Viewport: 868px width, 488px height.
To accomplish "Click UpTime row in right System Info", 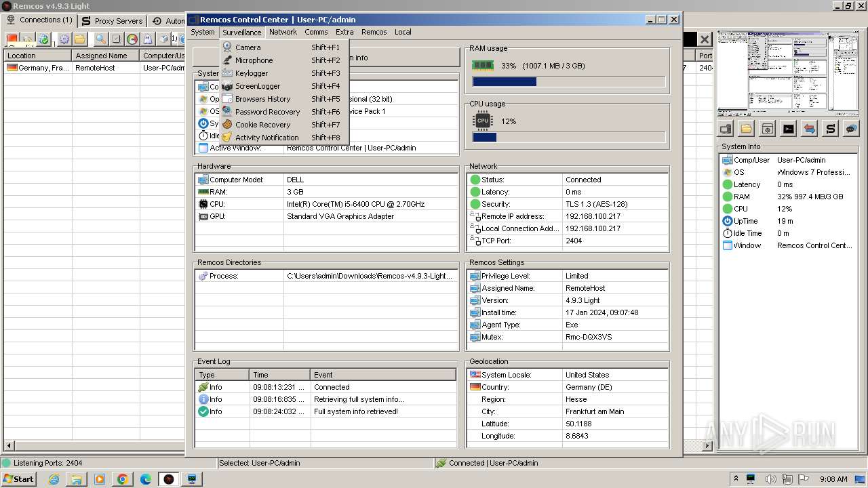I will coord(789,221).
